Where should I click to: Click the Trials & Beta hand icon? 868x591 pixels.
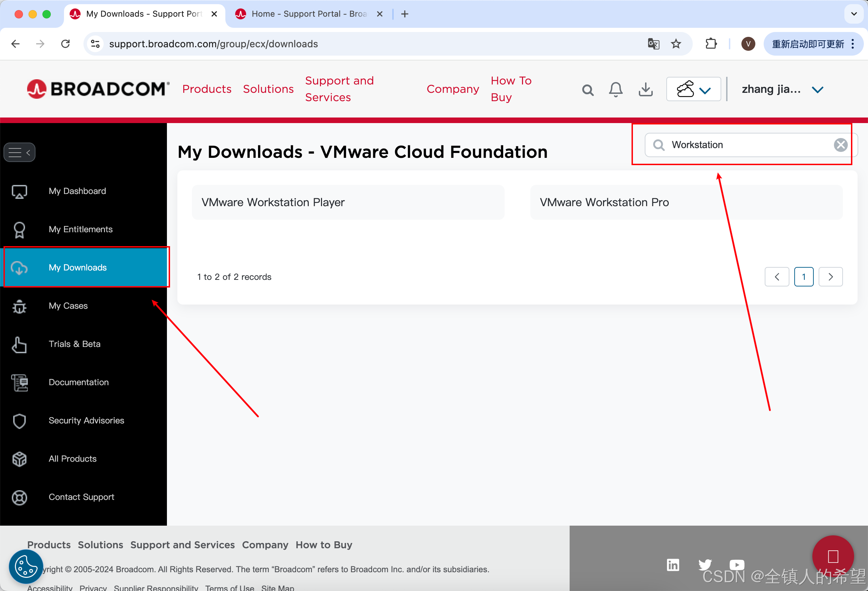19,344
